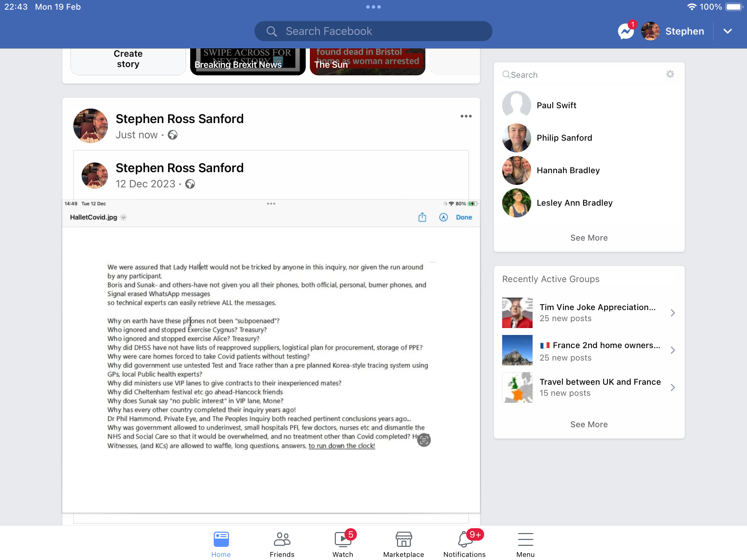Screen dimensions: 747x560
Task: Open post options three-dot menu
Action: (466, 116)
